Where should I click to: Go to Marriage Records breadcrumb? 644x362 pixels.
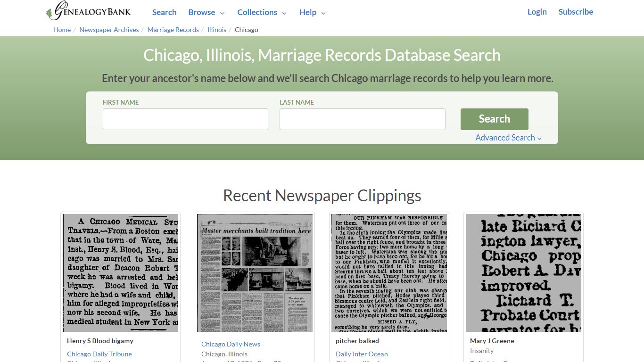[x=173, y=30]
